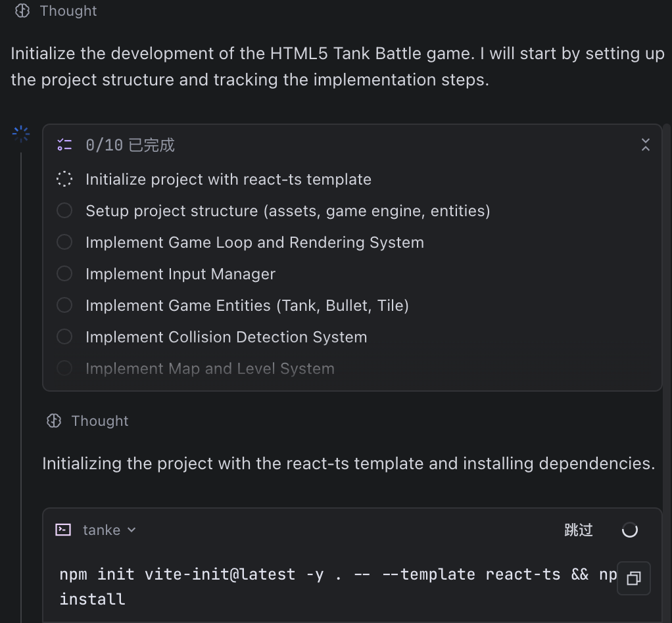Click the brain icon beside the top Thought

[22, 11]
